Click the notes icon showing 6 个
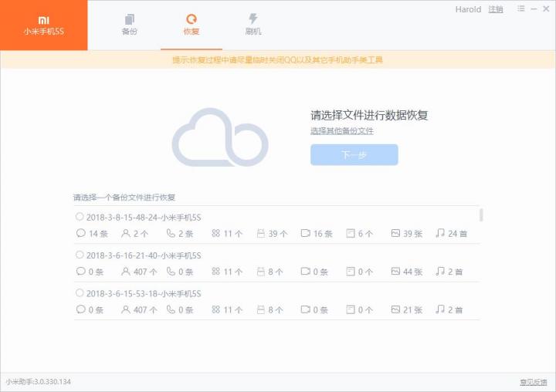556x392 pixels. coord(351,233)
